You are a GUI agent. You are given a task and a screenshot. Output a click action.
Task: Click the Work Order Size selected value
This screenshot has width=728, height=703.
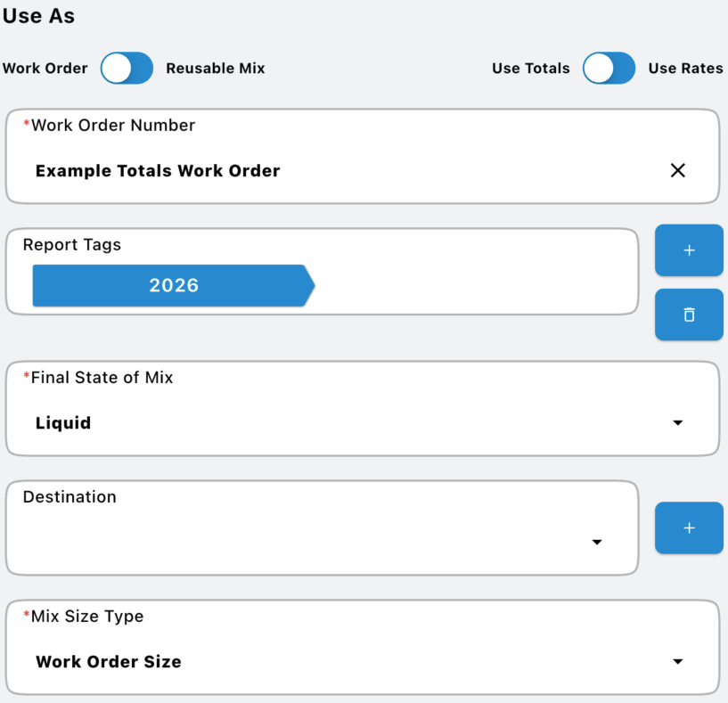click(109, 661)
